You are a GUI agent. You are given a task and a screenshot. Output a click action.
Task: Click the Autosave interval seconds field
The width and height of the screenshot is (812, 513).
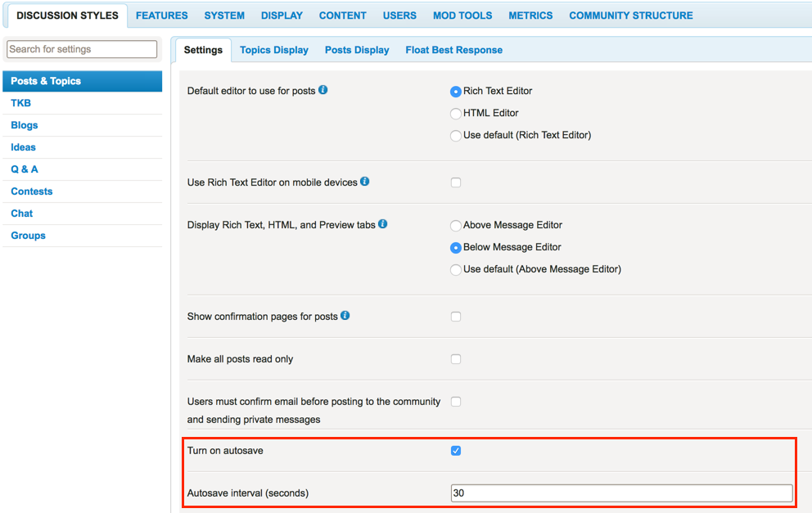tap(621, 493)
